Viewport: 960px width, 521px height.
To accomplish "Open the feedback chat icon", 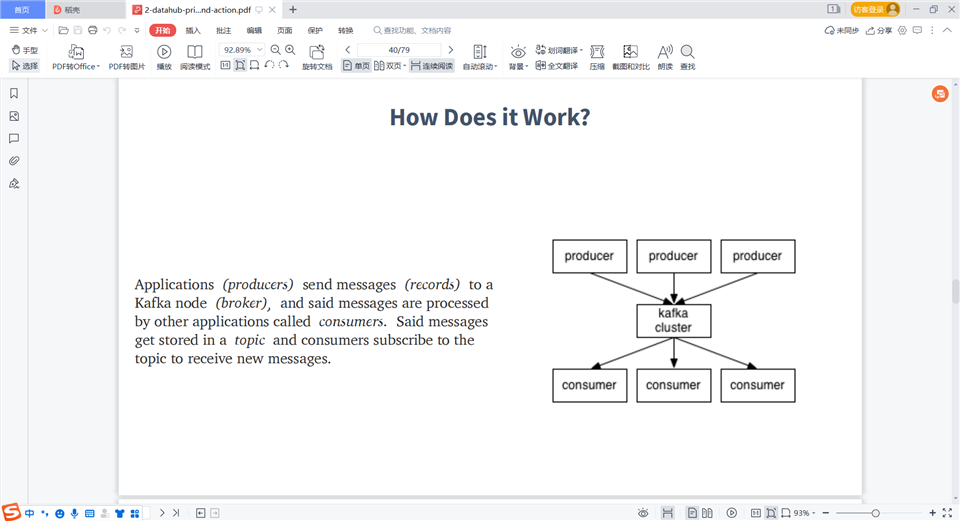I will [x=917, y=30].
